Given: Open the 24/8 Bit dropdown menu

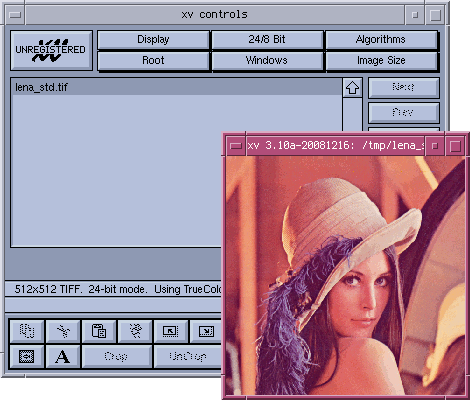Looking at the screenshot, I should point(267,40).
